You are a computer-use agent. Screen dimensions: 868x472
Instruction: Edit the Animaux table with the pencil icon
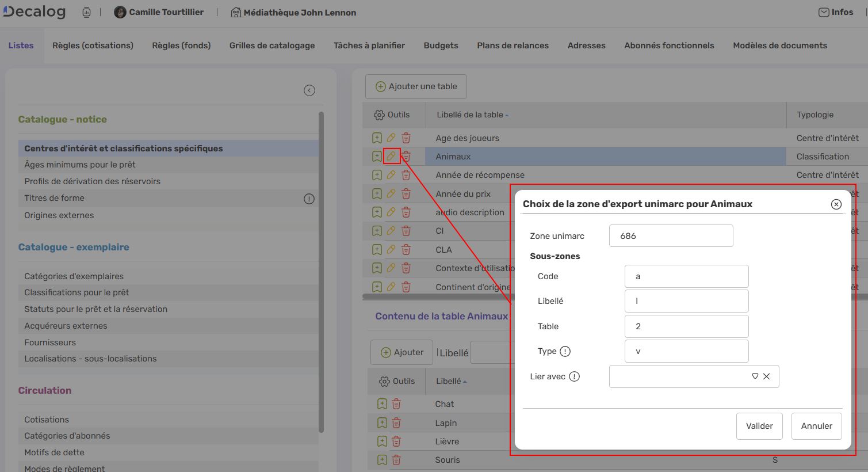pyautogui.click(x=392, y=156)
